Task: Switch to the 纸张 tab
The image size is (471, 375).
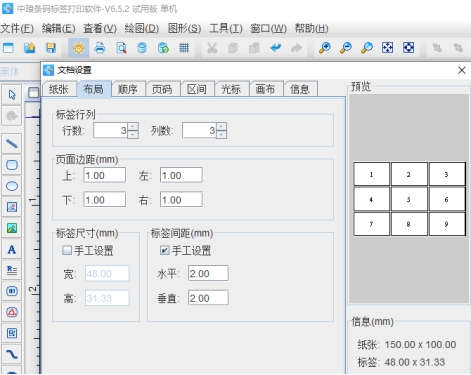Action: click(x=59, y=89)
